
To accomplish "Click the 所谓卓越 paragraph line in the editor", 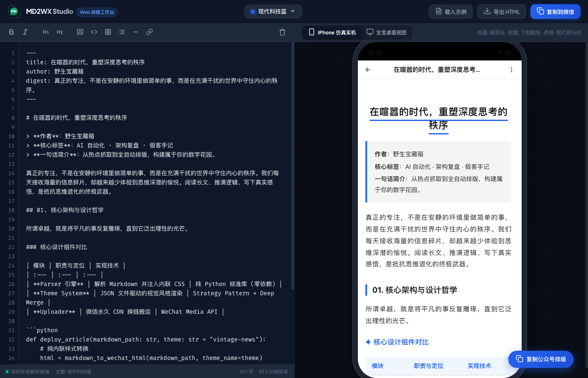I will coord(108,228).
